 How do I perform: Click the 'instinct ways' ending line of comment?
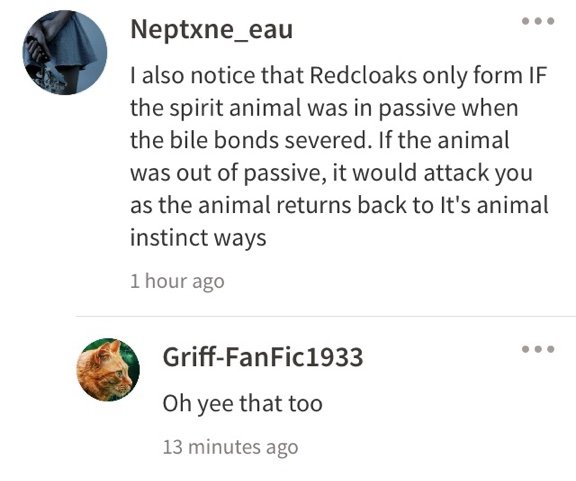pos(198,238)
